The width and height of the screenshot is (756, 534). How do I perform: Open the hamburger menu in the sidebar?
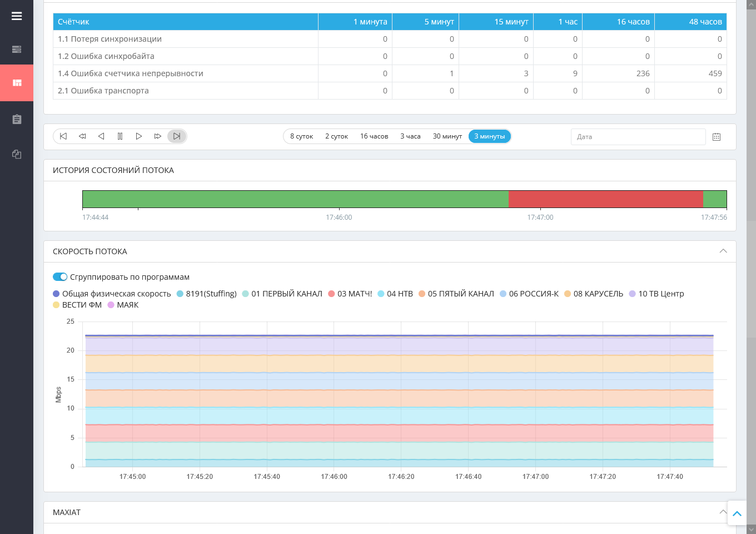click(x=17, y=16)
